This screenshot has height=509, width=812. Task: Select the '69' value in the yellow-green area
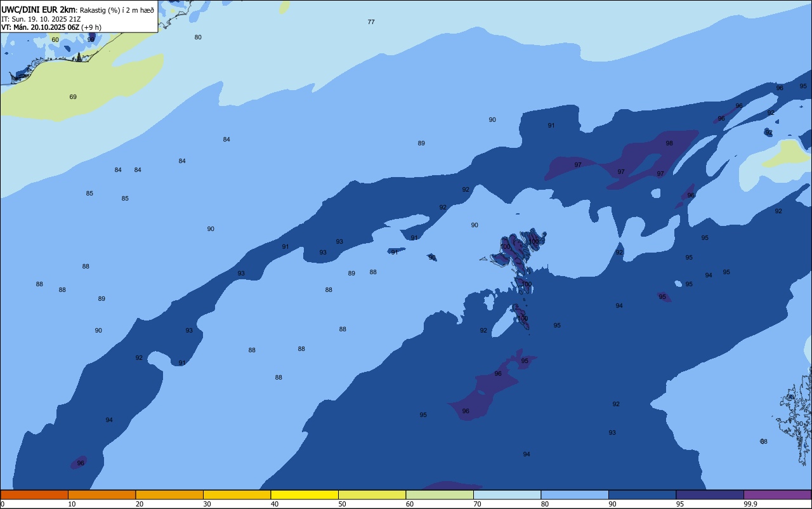(x=73, y=97)
